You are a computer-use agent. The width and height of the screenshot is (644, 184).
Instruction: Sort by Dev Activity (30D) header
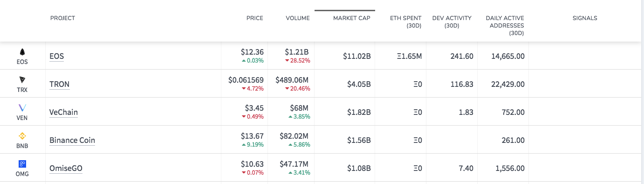click(452, 22)
